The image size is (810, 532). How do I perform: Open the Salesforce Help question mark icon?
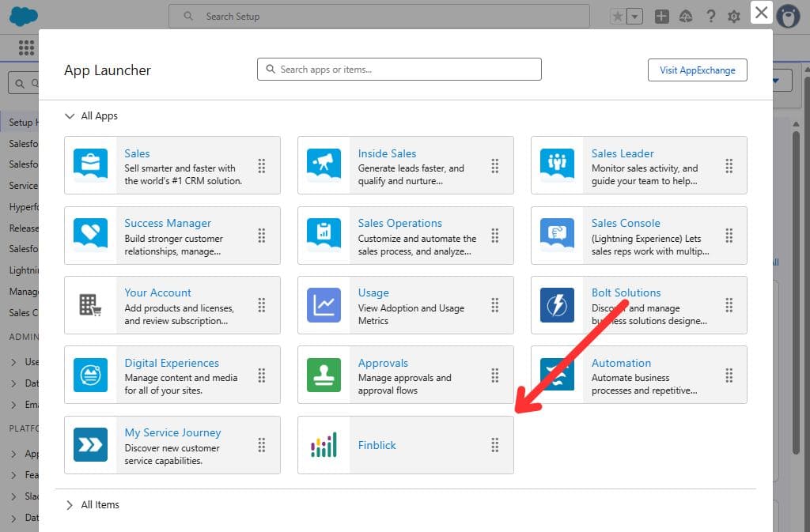click(x=711, y=17)
